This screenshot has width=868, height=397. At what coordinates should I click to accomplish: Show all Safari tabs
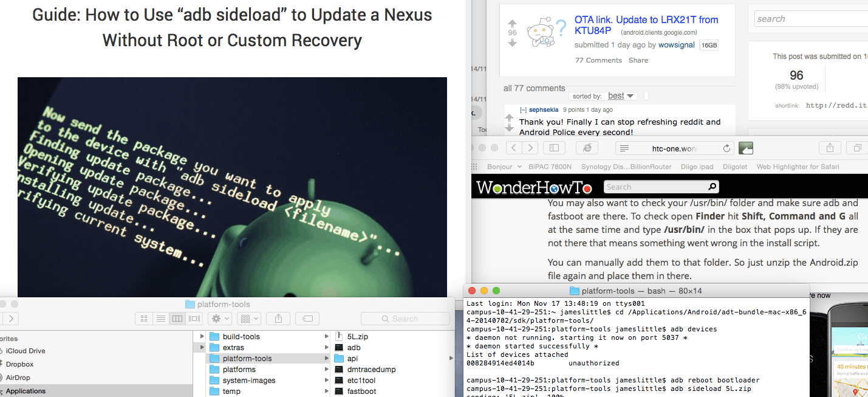click(858, 148)
